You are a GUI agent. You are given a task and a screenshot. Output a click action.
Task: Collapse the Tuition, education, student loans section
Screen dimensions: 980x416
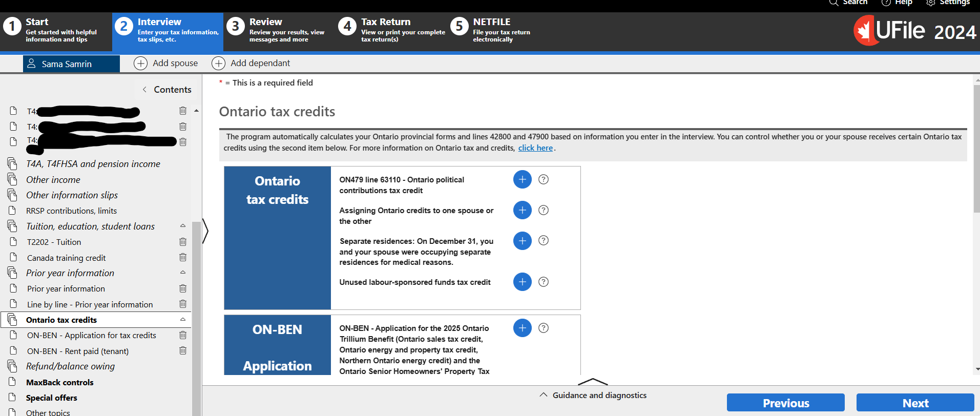[x=183, y=226]
